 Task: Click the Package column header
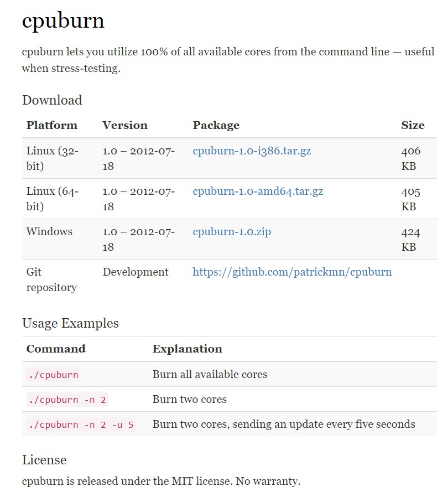[216, 125]
